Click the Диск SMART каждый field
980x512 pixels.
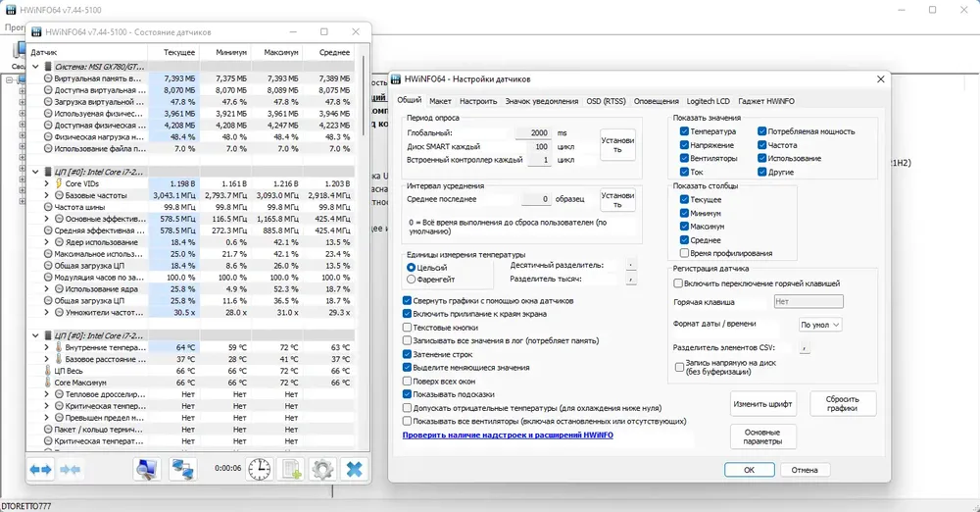539,146
